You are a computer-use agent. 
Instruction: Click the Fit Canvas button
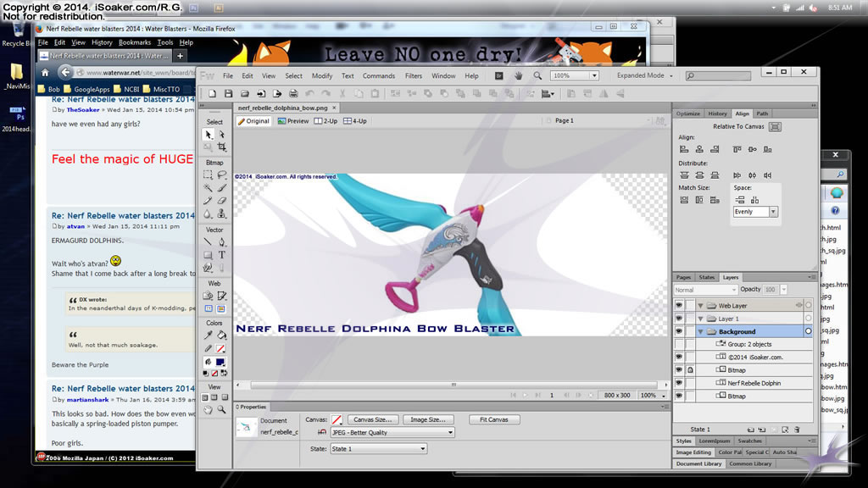(494, 419)
